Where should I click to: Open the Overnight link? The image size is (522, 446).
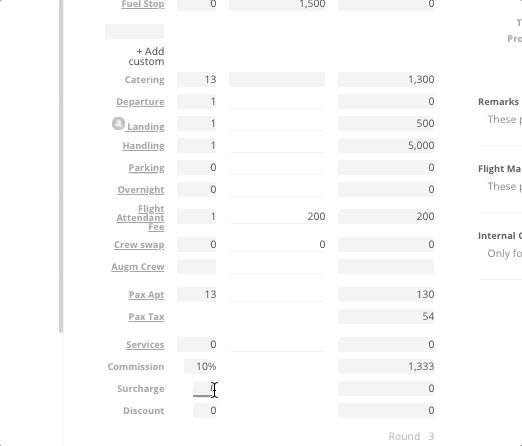[x=141, y=190]
